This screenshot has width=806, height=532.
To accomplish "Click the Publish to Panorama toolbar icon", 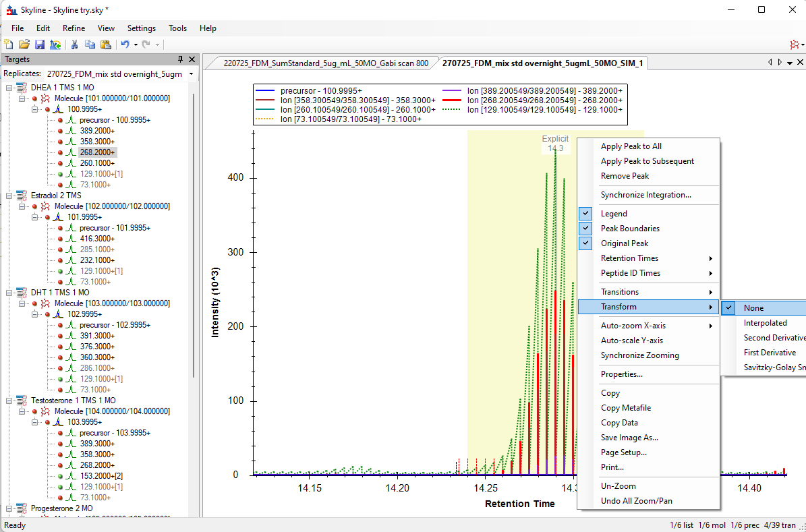I will point(55,45).
